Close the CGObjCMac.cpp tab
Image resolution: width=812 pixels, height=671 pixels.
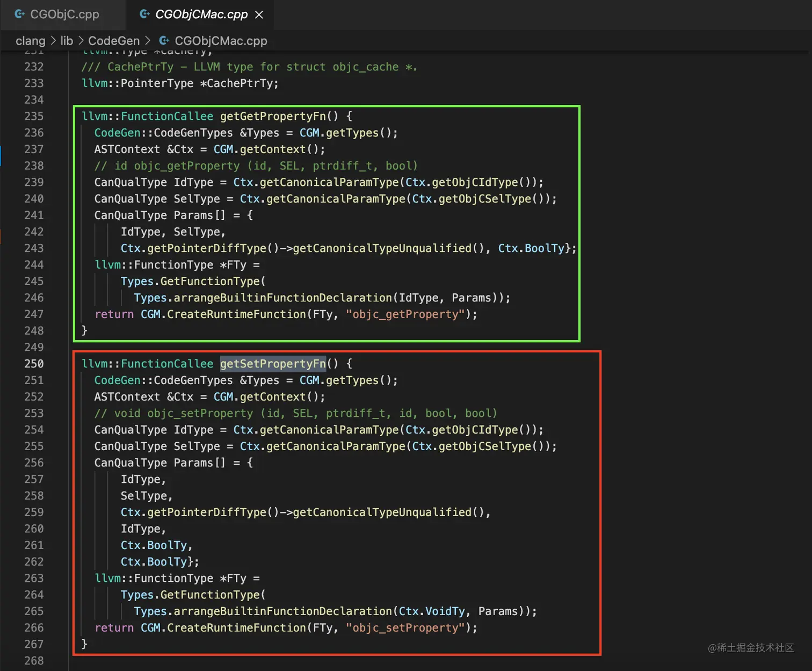tap(259, 15)
